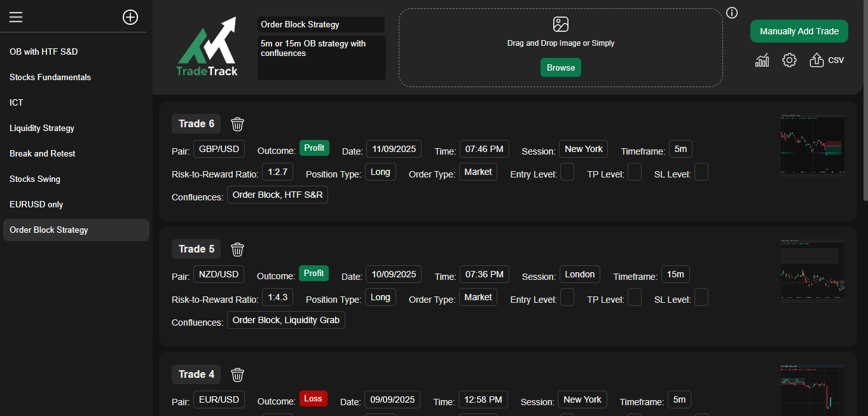Screen dimensions: 868x416
Task: Open Trade 6 chart thumbnail
Action: pyautogui.click(x=812, y=144)
